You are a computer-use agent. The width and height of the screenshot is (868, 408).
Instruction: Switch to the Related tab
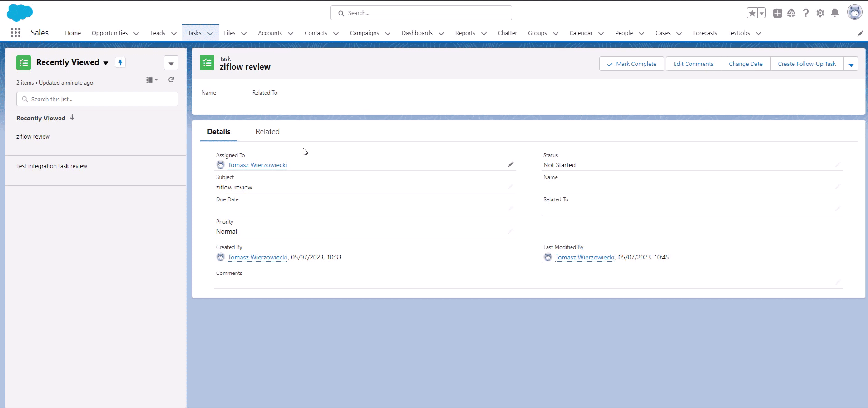tap(267, 132)
